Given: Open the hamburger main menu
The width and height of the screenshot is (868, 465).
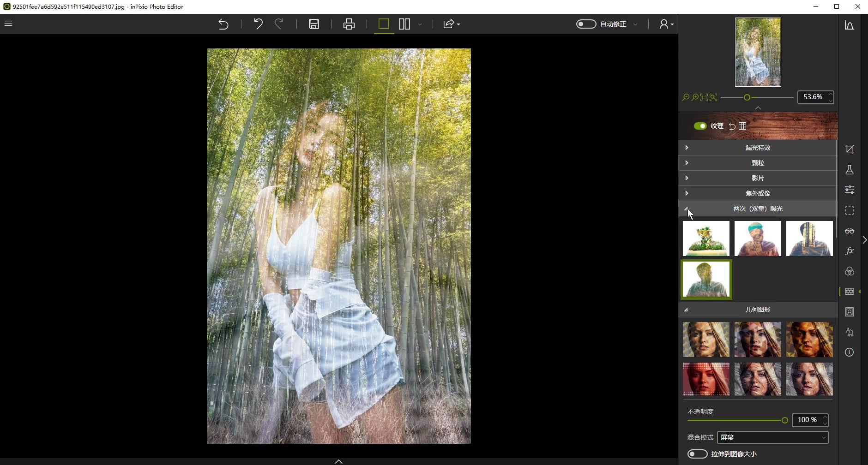Looking at the screenshot, I should coord(8,24).
